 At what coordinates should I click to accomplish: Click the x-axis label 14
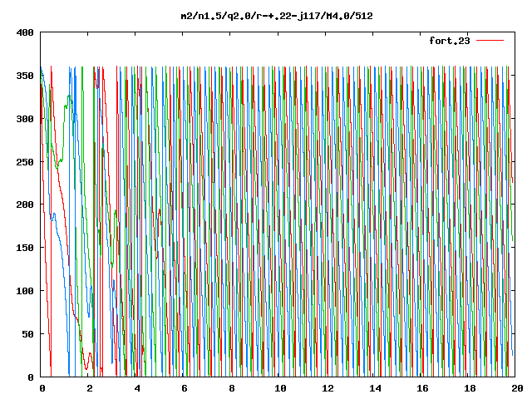tap(375, 388)
